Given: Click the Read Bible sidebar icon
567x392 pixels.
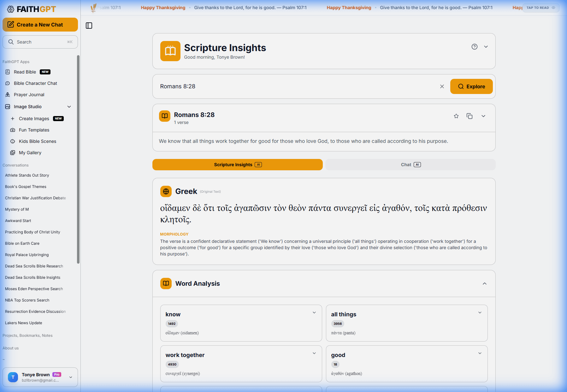Looking at the screenshot, I should (x=8, y=72).
